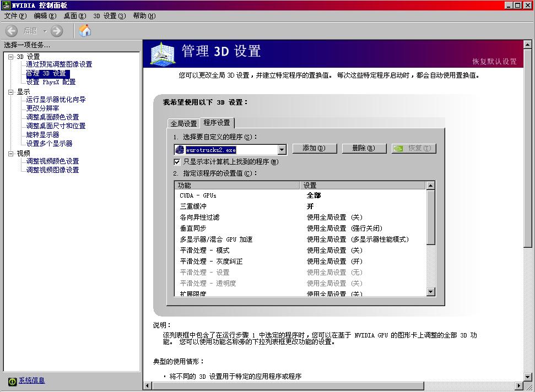Click the Forward arrow button
This screenshot has width=535, height=392.
click(57, 31)
